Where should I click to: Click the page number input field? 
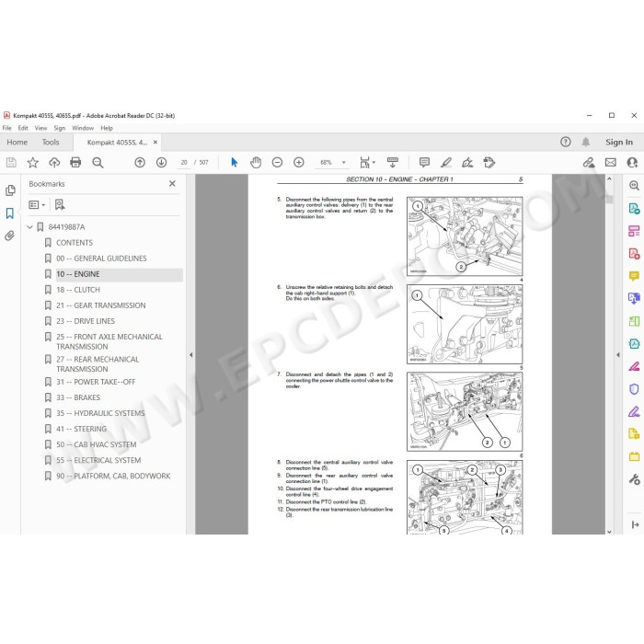184,163
